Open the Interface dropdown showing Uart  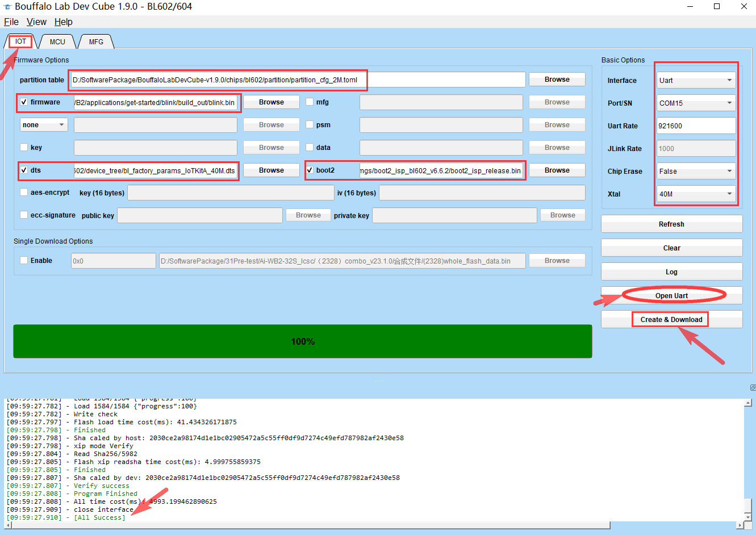[x=696, y=80]
